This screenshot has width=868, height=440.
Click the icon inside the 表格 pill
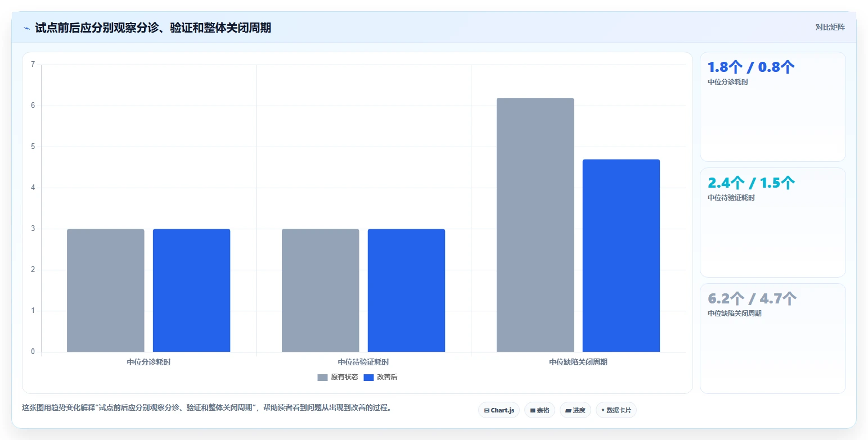(533, 411)
